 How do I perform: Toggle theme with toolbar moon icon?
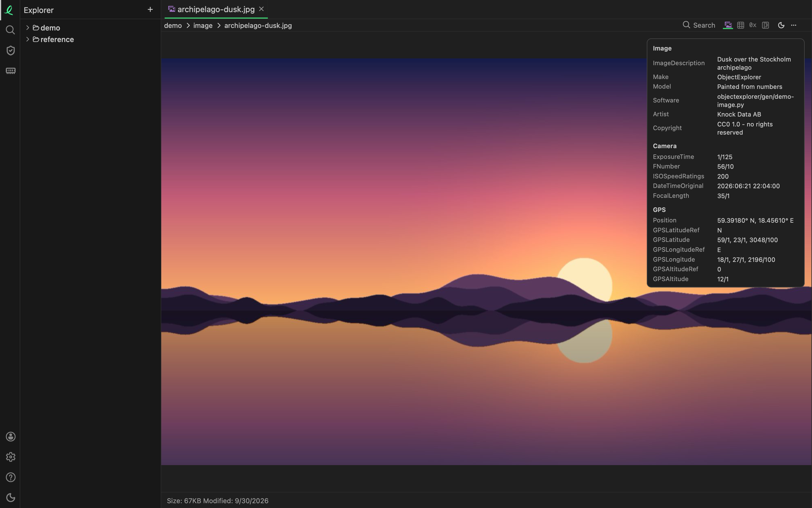[781, 25]
